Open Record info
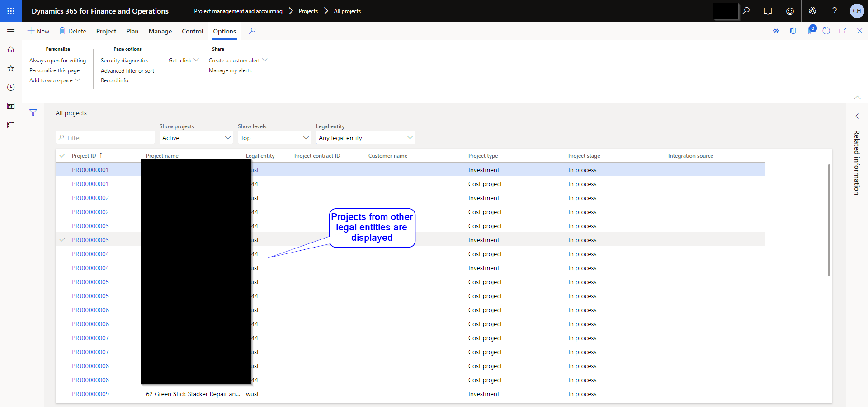Image resolution: width=868 pixels, height=407 pixels. [x=114, y=80]
